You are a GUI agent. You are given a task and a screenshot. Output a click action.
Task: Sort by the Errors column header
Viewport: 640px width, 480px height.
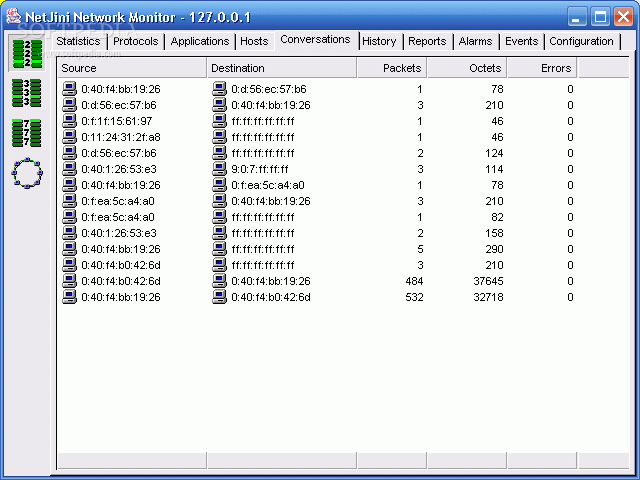tap(542, 68)
